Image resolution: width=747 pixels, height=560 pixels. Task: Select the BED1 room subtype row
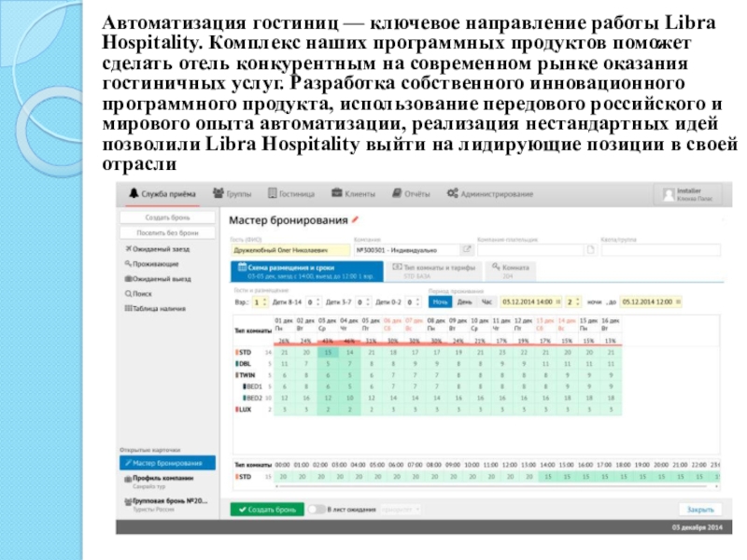[x=428, y=387]
